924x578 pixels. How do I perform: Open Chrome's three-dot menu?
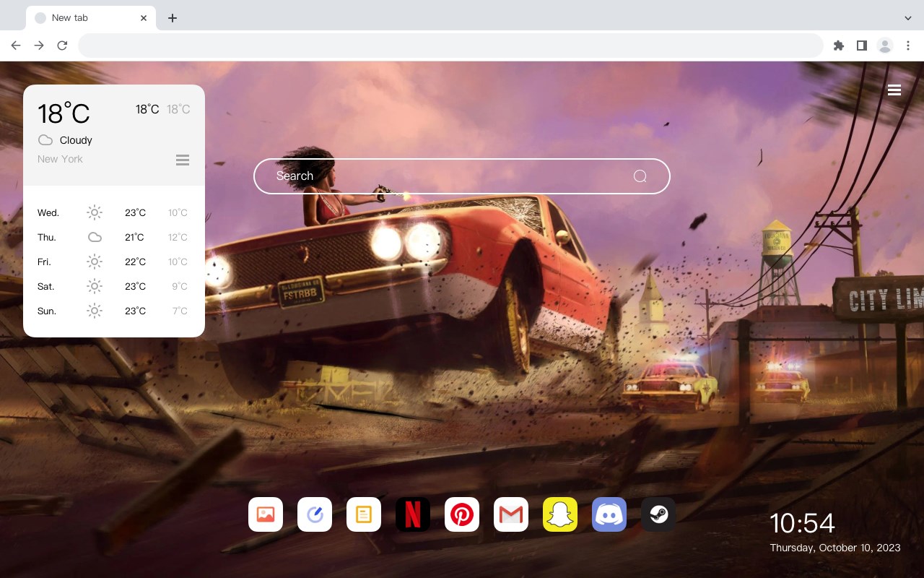[x=908, y=46]
